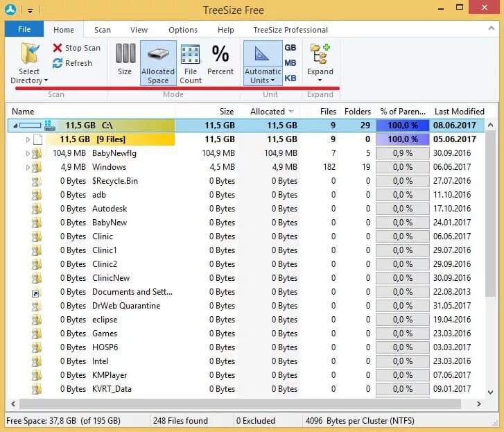Click the horizontal scrollbar right arrow
504x432 pixels.
tap(479, 404)
